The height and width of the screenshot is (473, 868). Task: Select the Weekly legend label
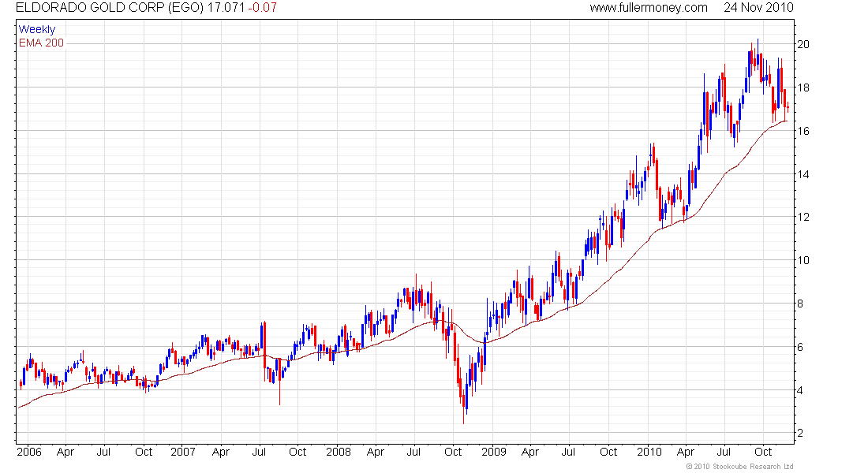click(x=37, y=30)
